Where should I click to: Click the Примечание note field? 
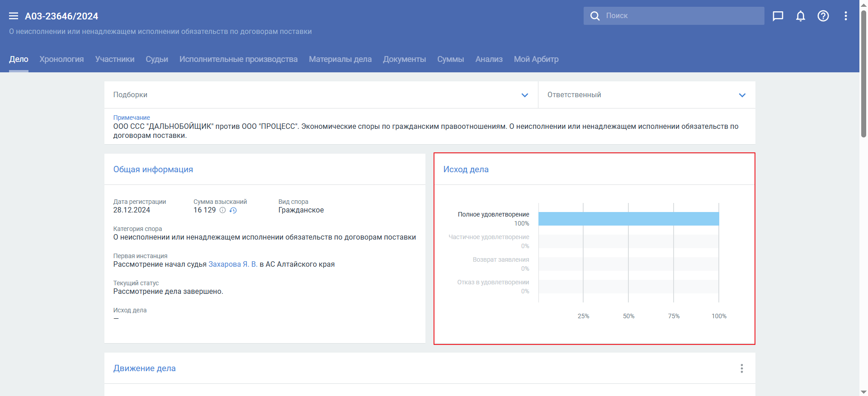[425, 131]
